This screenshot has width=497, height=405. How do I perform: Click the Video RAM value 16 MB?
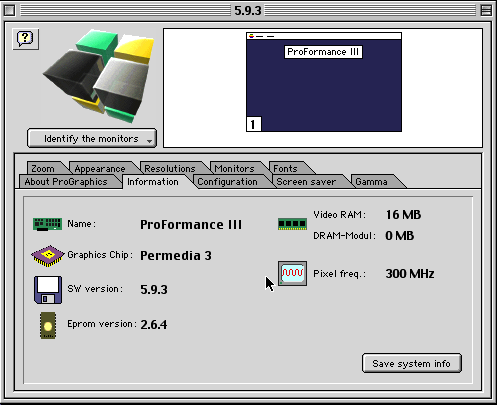[x=403, y=215]
